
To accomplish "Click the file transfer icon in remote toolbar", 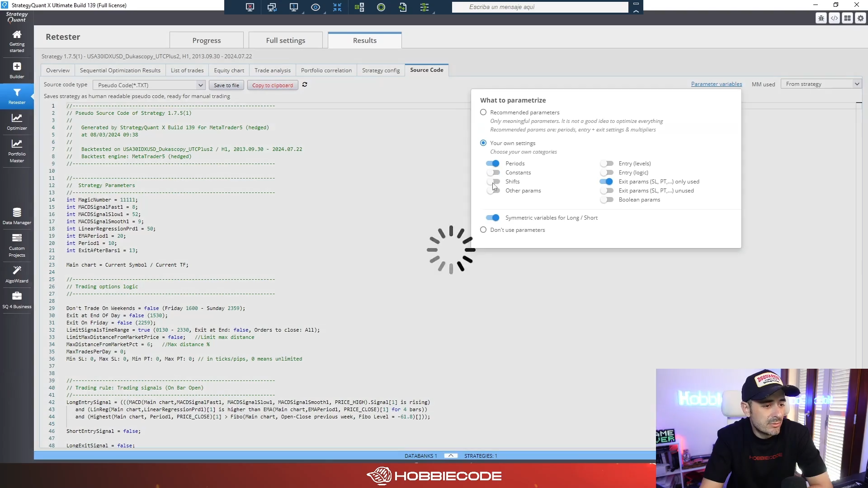I will point(403,7).
